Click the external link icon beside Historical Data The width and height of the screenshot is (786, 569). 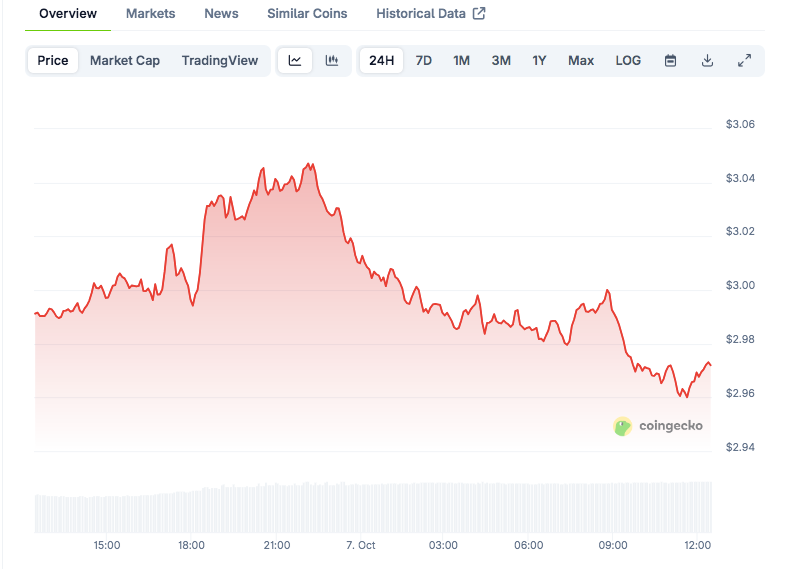click(479, 14)
